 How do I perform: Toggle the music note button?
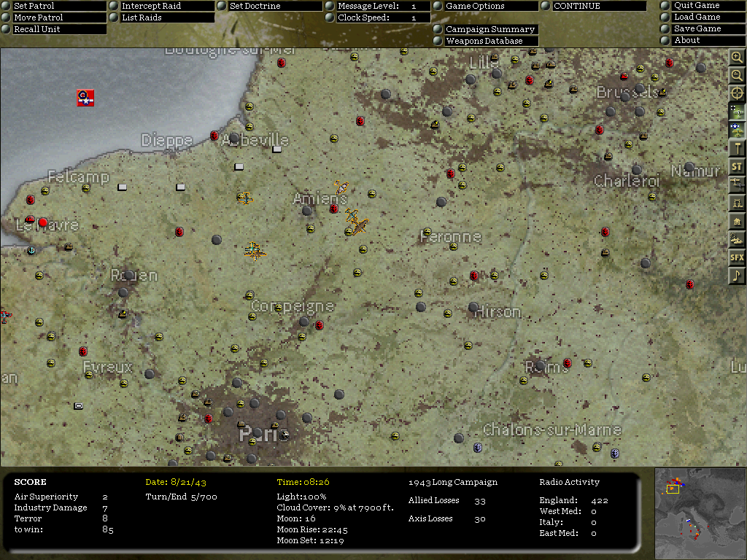737,276
